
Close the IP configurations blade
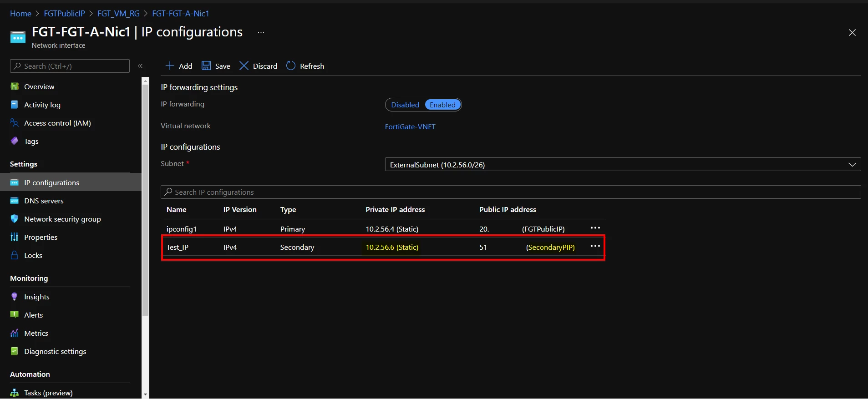point(852,33)
